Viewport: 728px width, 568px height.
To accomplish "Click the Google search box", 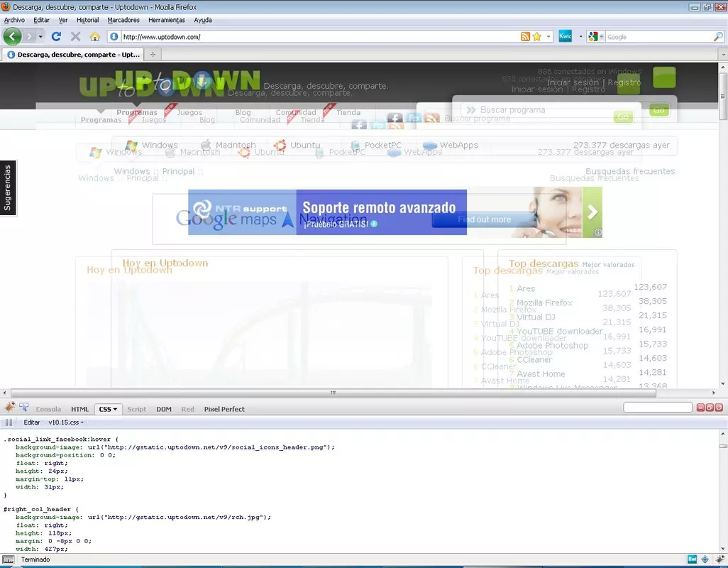I will coord(659,37).
